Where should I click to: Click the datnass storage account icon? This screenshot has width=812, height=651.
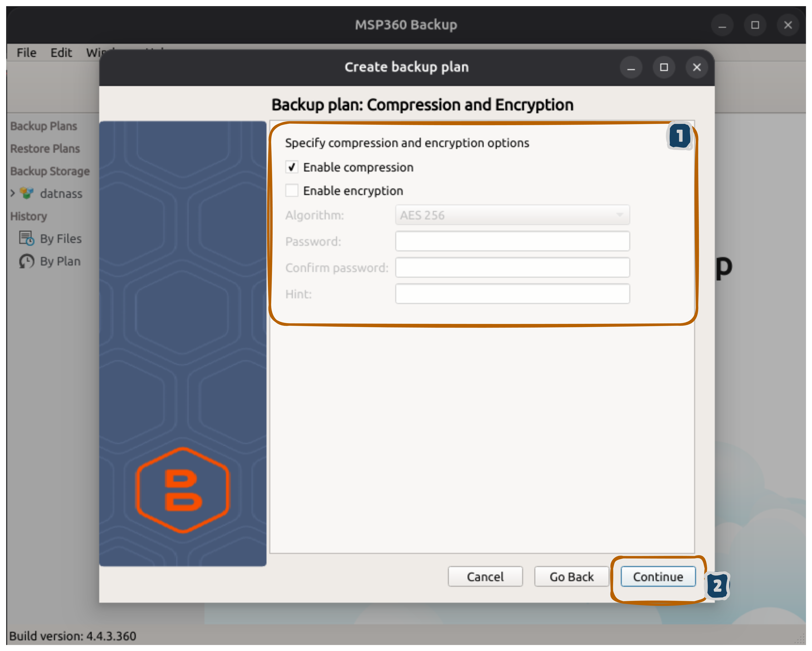point(26,193)
